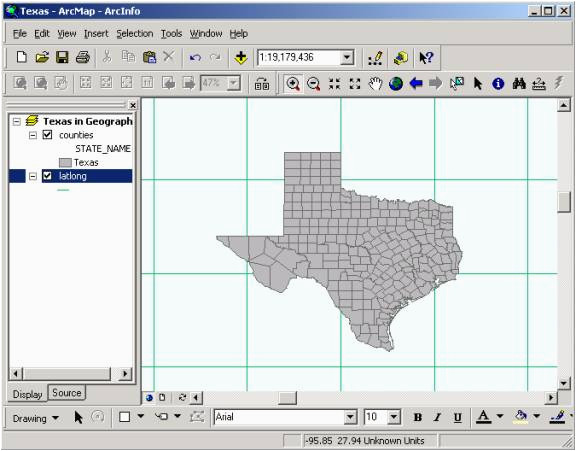
Task: Open the font size dropdown
Action: pyautogui.click(x=394, y=417)
